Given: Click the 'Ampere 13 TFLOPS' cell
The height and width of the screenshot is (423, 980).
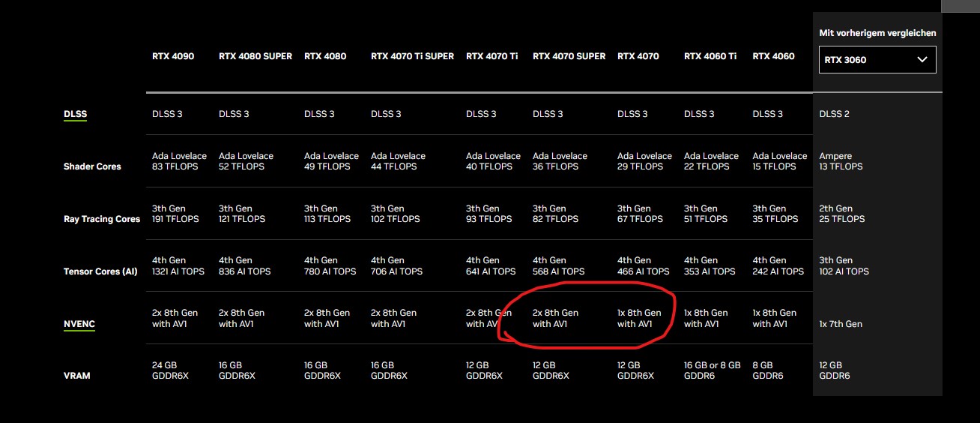Looking at the screenshot, I should pyautogui.click(x=841, y=161).
